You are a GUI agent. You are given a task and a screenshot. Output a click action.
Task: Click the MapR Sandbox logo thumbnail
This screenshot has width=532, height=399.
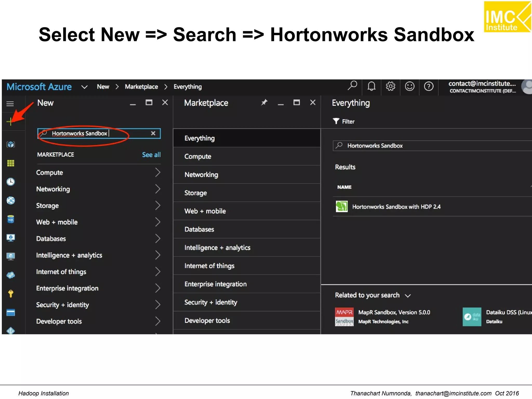pos(344,317)
